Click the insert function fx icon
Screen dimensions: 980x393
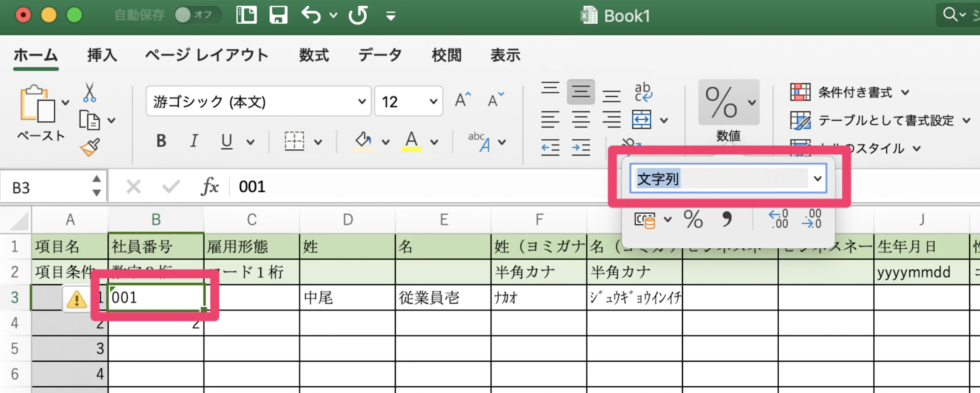209,187
